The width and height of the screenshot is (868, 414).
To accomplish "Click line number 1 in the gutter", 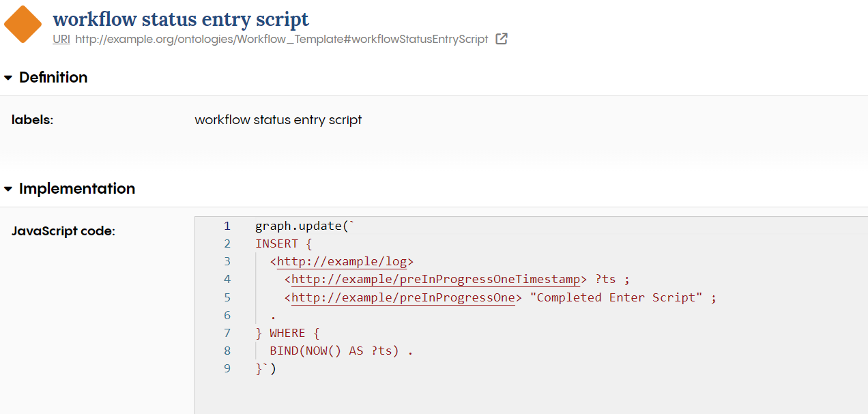I will [x=227, y=226].
